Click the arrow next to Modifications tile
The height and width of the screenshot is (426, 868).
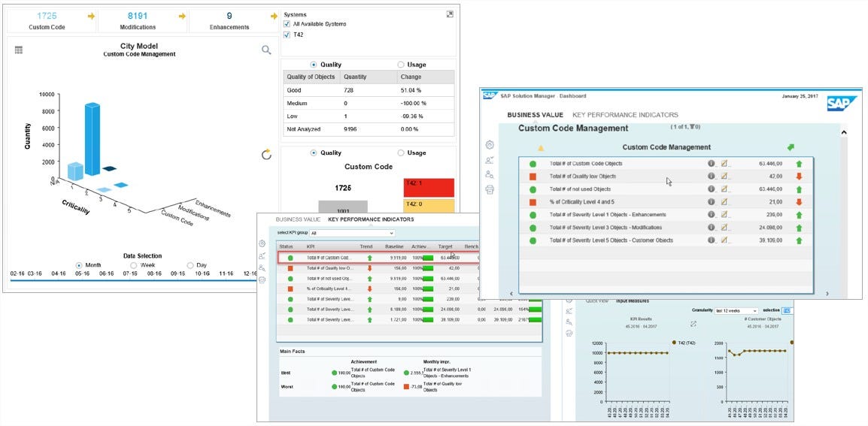(x=182, y=16)
